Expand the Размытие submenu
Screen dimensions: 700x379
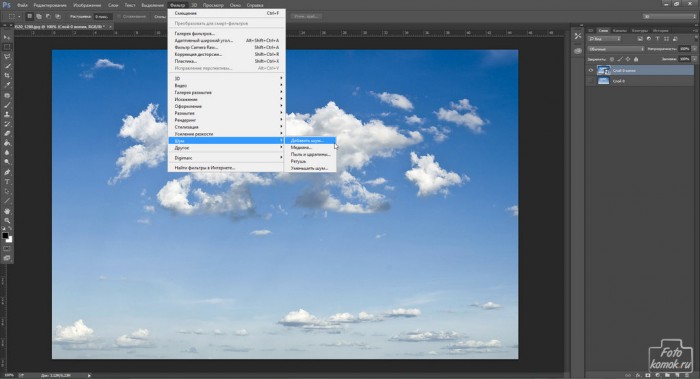[x=226, y=113]
